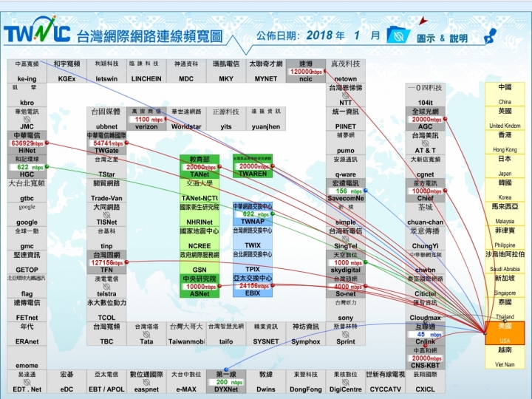This screenshot has height=399, width=532.
Task: Click the no-link icon in DigiCentre cell
Action: click(345, 382)
